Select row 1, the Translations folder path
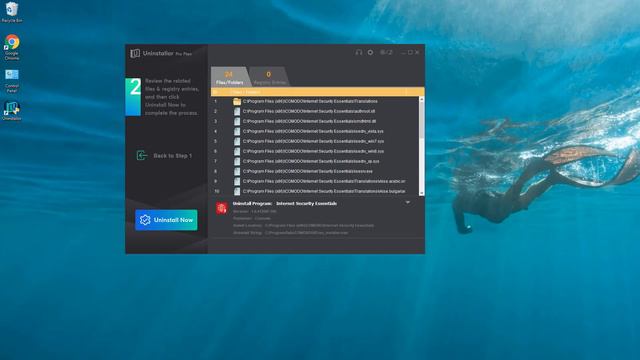640x360 pixels. point(315,101)
